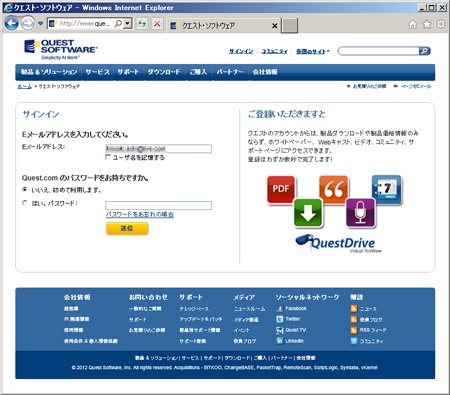This screenshot has width=450, height=395.
Task: Click the サインイン link in page header
Action: pyautogui.click(x=241, y=51)
